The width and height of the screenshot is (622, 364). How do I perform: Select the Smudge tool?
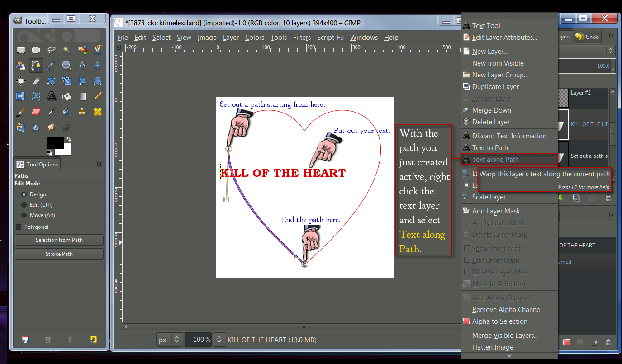[51, 127]
